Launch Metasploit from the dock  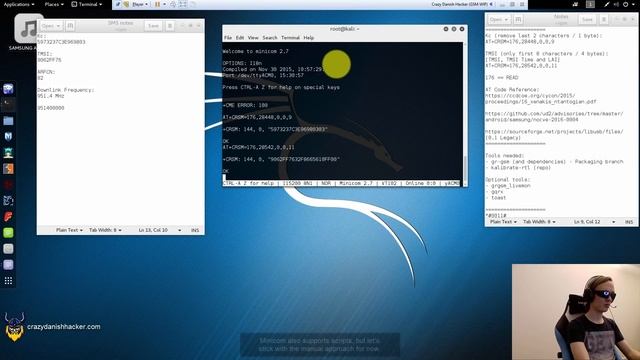[x=8, y=136]
